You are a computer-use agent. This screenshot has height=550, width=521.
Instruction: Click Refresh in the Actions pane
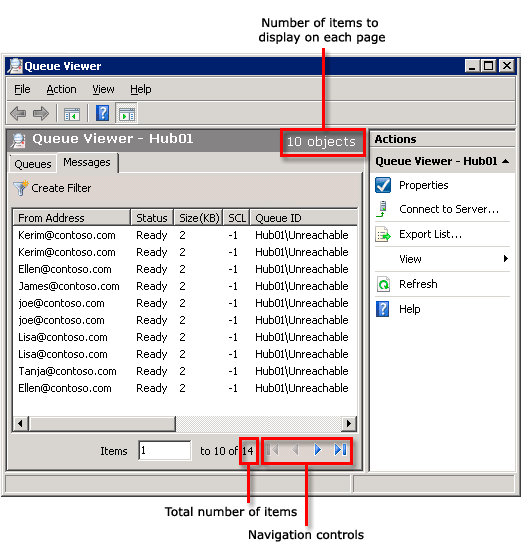418,284
